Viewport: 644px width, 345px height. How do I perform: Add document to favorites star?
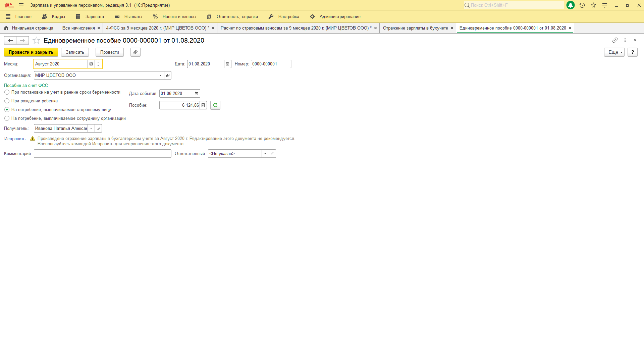point(36,41)
